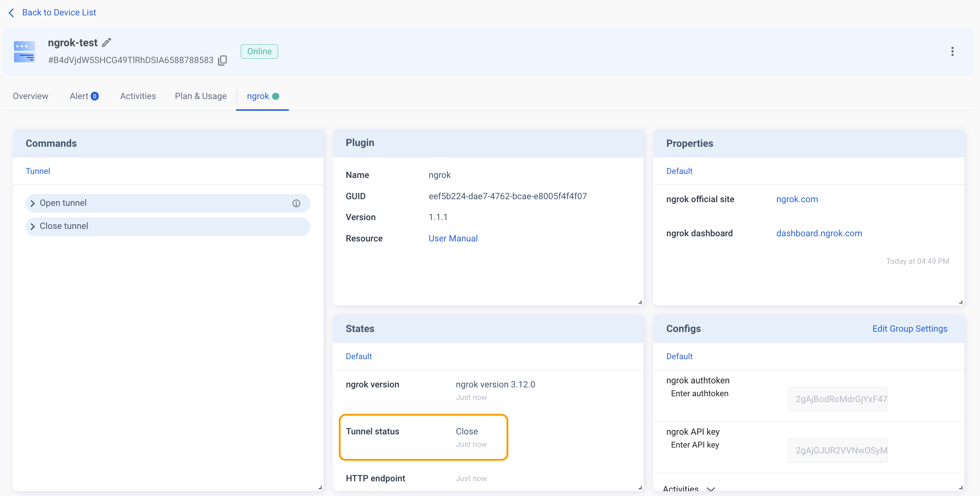Click the resize handle on the Properties panel
This screenshot has height=496, width=980.
pyautogui.click(x=960, y=302)
